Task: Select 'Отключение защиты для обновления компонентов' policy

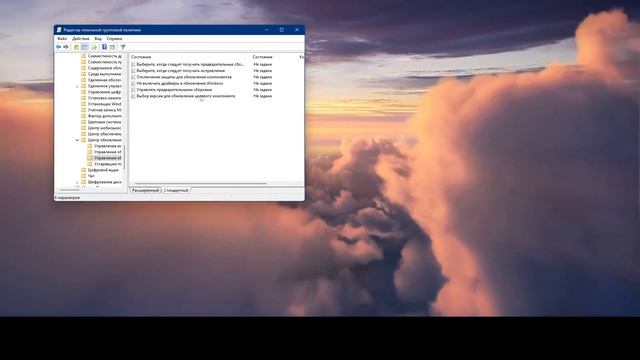Action: click(x=184, y=77)
